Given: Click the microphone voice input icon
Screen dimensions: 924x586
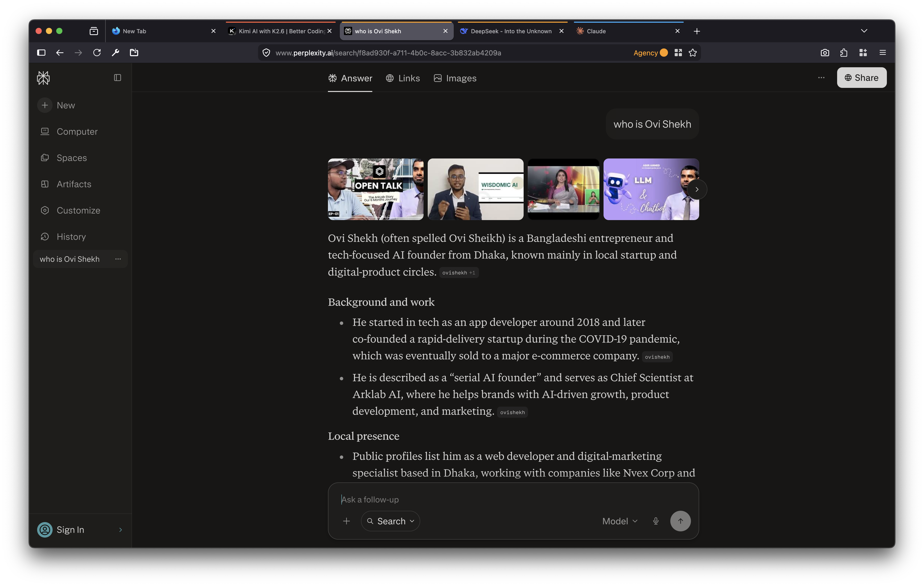Looking at the screenshot, I should (x=655, y=521).
